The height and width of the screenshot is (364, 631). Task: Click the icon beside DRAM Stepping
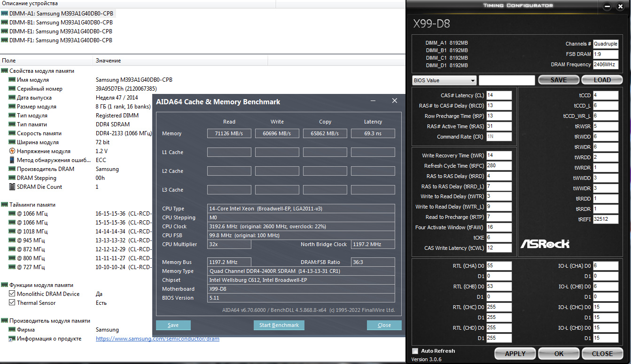click(x=12, y=178)
